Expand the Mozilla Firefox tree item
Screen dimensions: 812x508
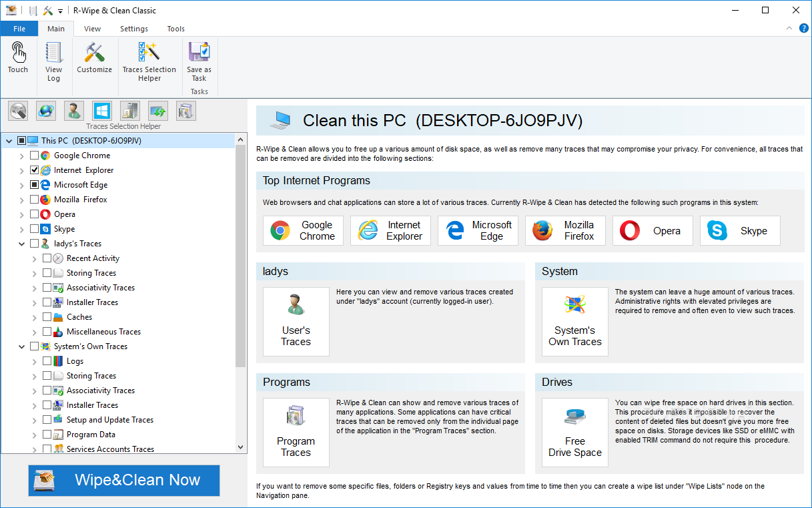point(21,199)
